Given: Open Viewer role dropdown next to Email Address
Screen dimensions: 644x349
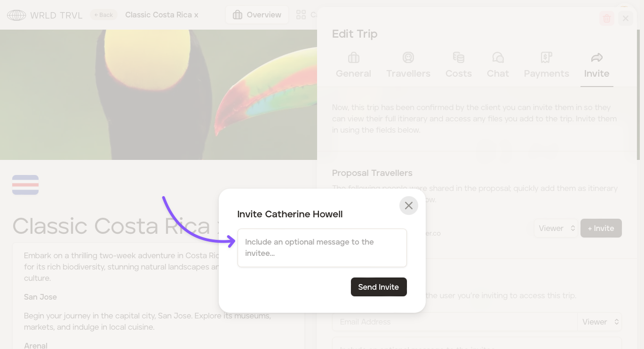Looking at the screenshot, I should (600, 322).
